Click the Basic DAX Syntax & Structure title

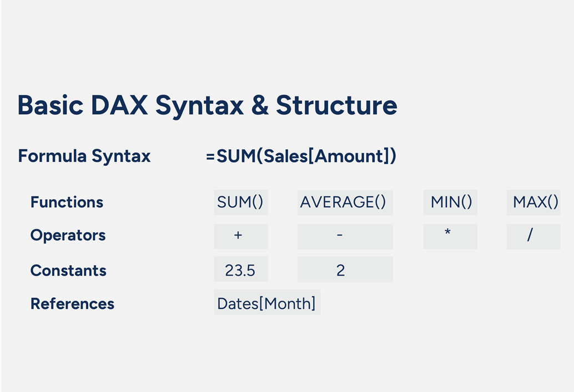click(207, 105)
